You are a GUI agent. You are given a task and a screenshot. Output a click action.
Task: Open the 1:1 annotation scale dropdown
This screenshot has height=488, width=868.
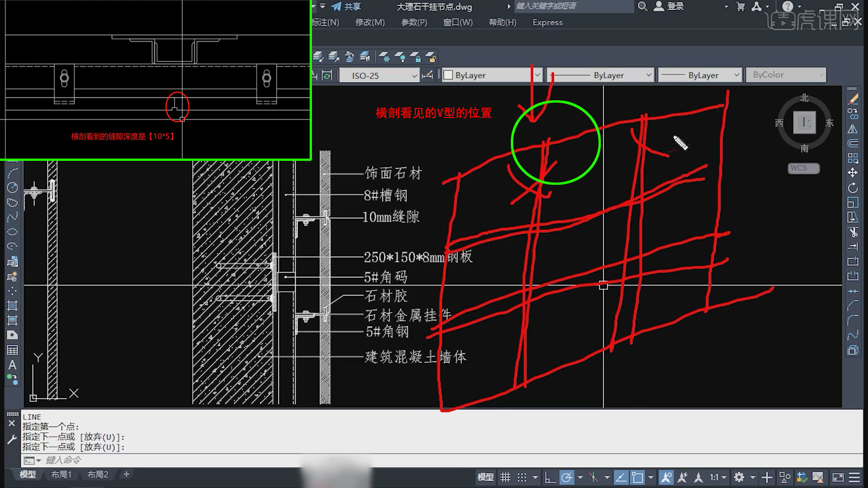718,477
